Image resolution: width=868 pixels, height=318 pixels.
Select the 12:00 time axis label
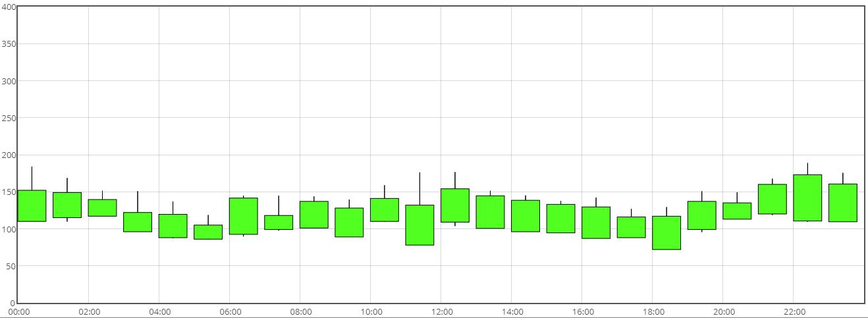tap(441, 311)
